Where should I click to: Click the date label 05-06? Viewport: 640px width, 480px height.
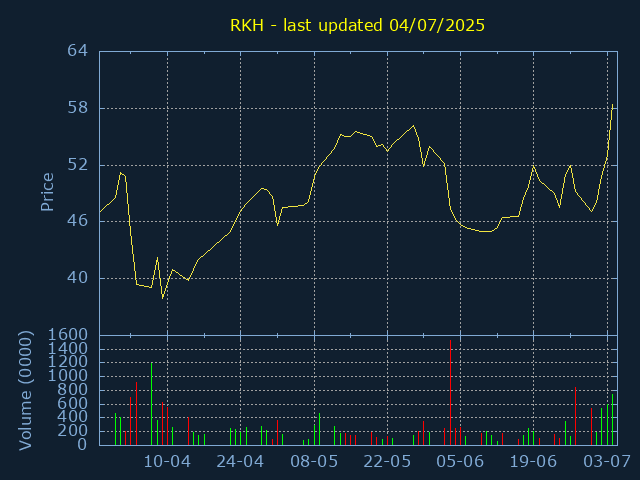point(460,462)
